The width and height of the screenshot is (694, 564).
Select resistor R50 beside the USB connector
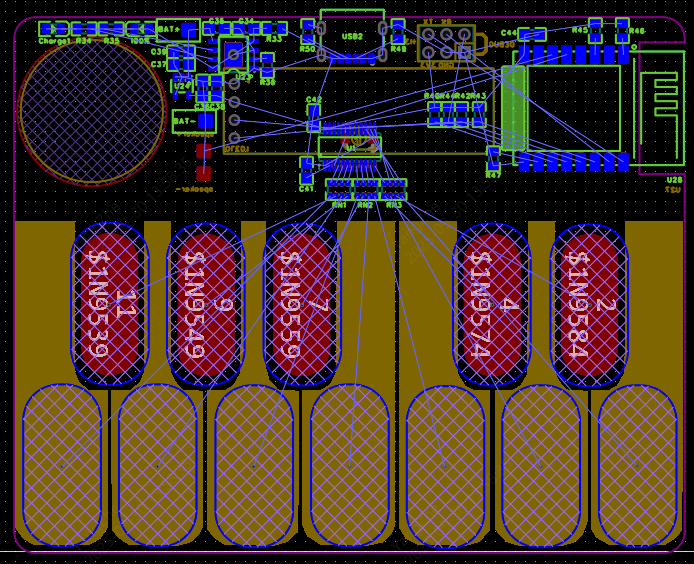point(307,32)
